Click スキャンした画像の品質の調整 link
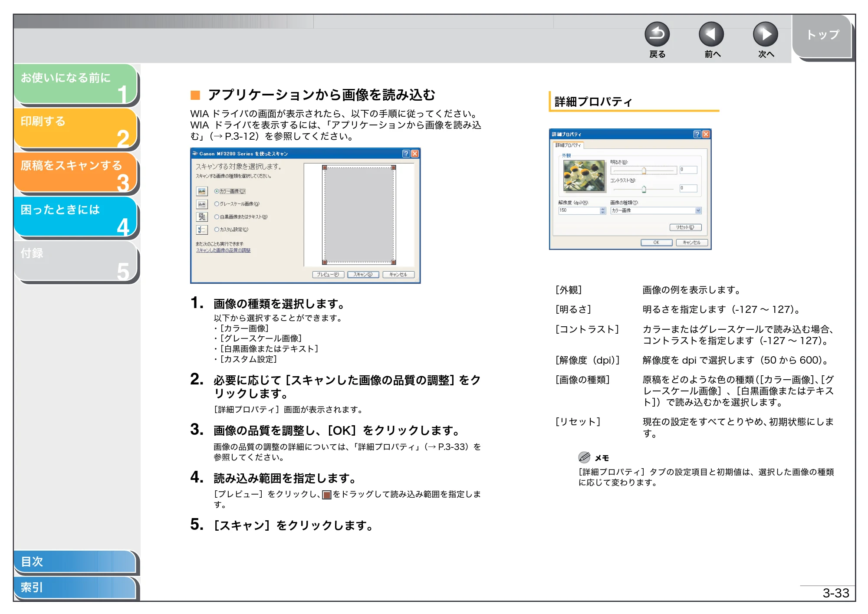868x614 pixels. pyautogui.click(x=223, y=250)
